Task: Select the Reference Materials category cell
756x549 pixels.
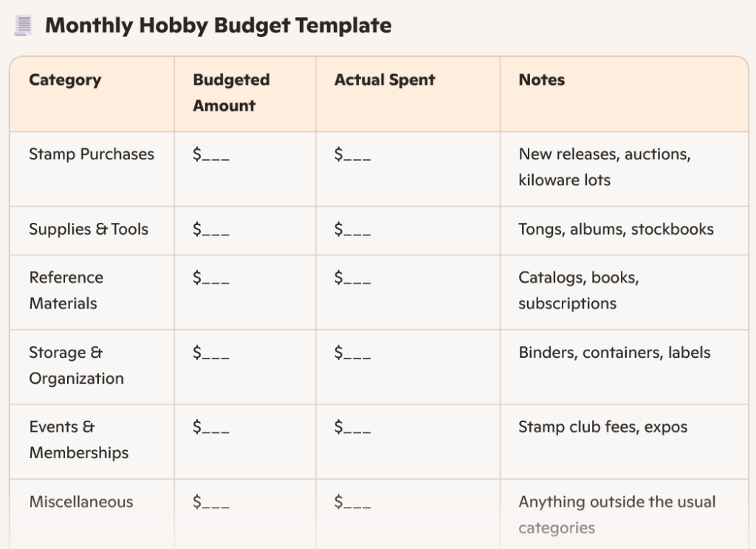Action: pyautogui.click(x=66, y=291)
